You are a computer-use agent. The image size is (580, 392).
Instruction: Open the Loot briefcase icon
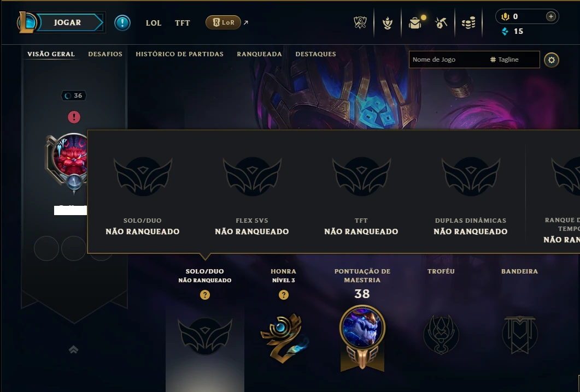point(415,23)
